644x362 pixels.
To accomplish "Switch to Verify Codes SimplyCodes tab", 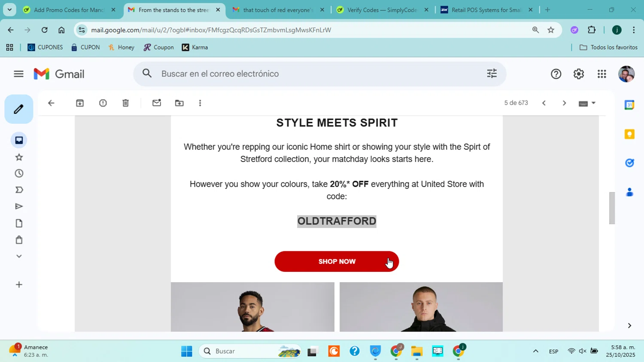I will tap(382, 10).
